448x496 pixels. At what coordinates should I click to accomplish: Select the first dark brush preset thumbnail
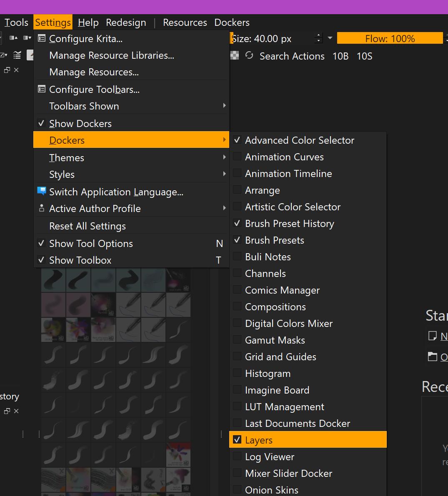pos(53,279)
